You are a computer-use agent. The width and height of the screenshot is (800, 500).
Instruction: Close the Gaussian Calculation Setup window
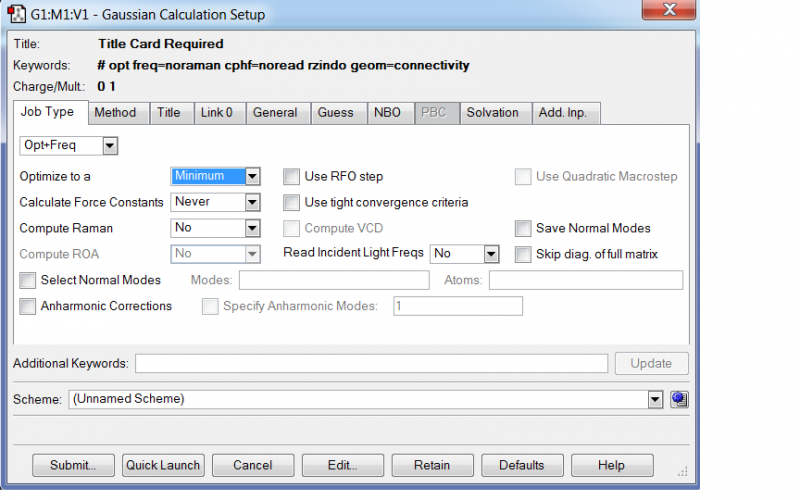pos(669,9)
